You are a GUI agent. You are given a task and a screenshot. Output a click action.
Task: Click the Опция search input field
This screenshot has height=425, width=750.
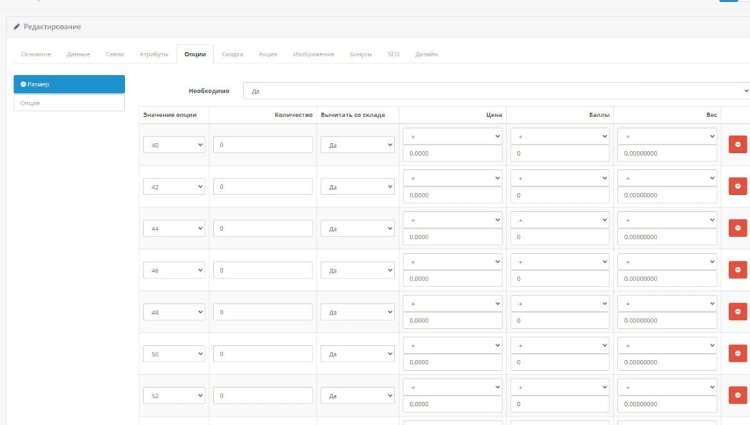68,102
